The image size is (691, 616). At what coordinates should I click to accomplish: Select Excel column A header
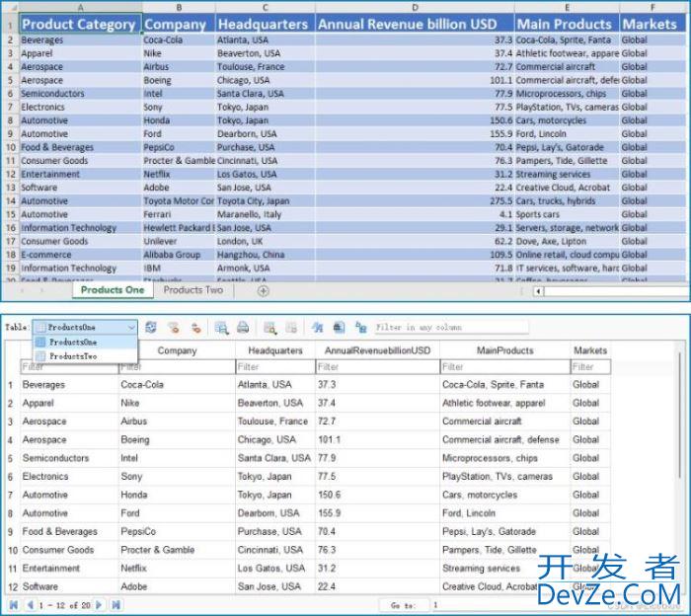click(x=80, y=7)
